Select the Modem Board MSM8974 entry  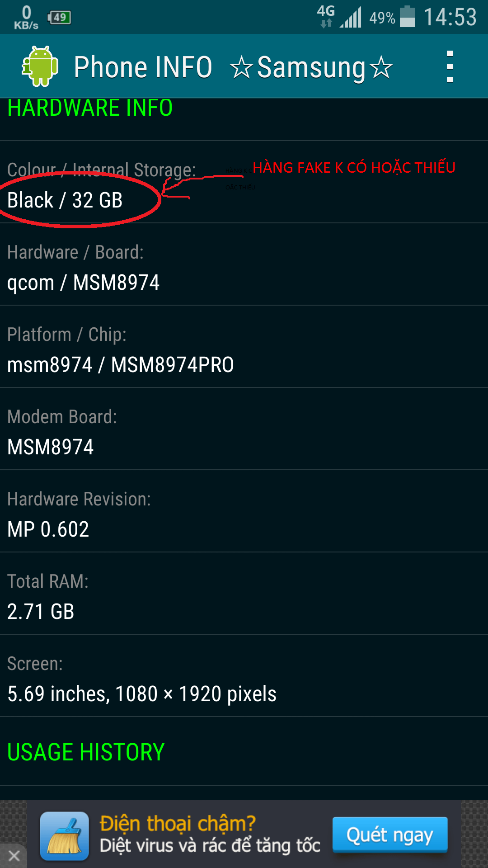244,429
